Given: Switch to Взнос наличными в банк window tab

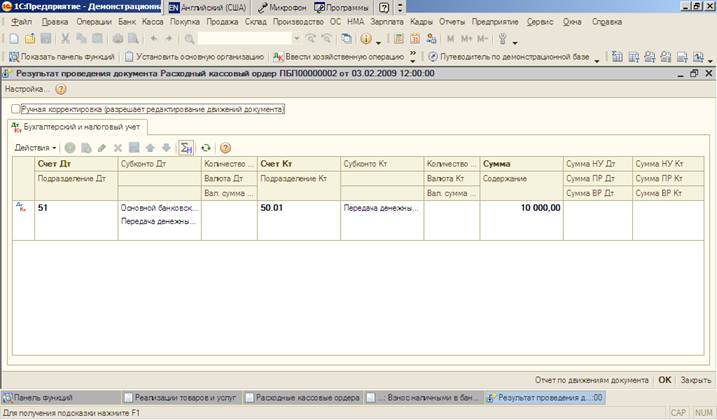Looking at the screenshot, I should [x=424, y=398].
